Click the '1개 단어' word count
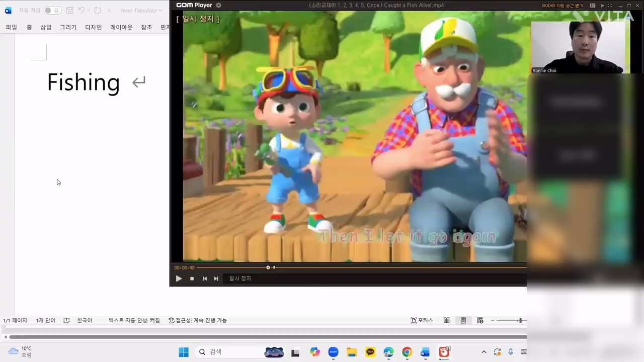Viewport: 644px width, 362px height. 46,320
